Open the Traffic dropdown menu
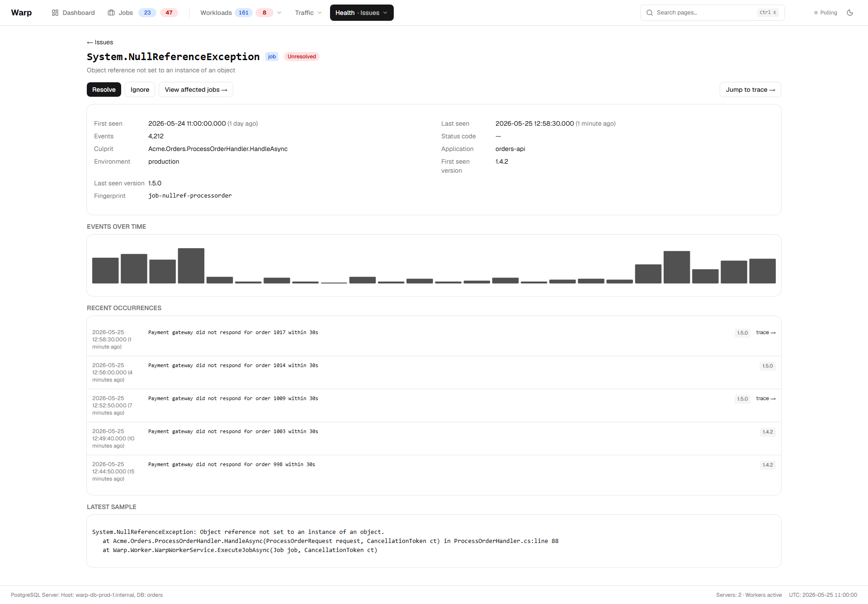Image resolution: width=868 pixels, height=604 pixels. pos(308,13)
